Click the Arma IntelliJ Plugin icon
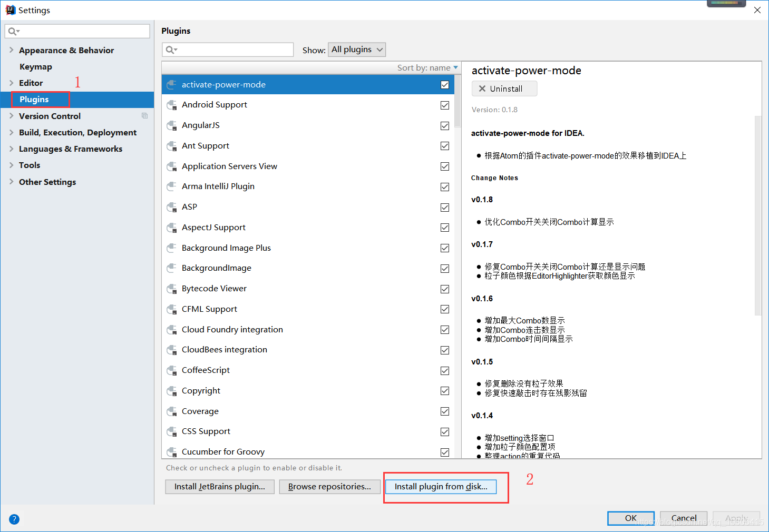The image size is (769, 532). [x=171, y=186]
